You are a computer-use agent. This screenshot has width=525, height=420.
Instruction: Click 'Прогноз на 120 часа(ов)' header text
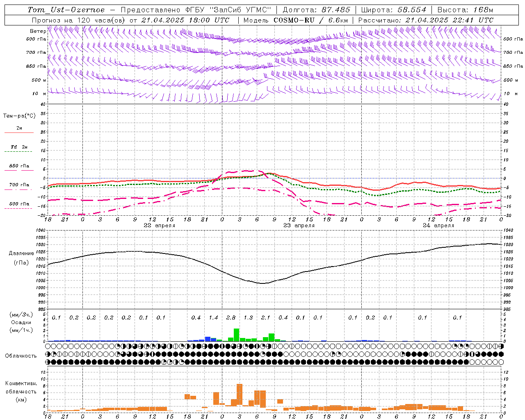[x=79, y=20]
